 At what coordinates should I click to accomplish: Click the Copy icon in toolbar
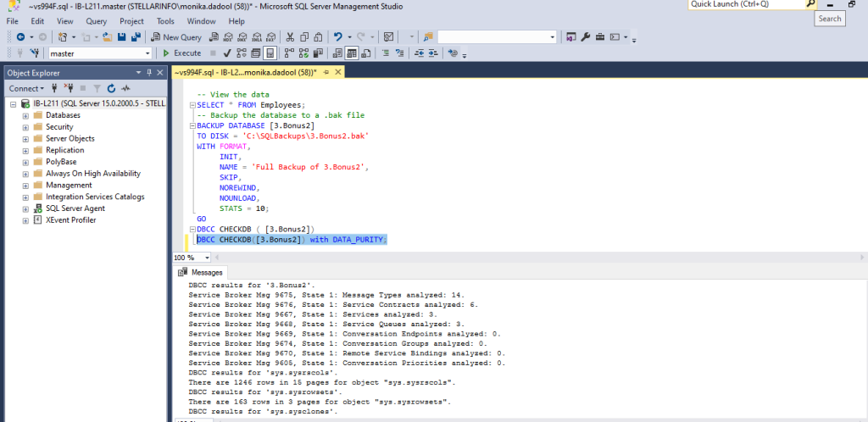tap(304, 37)
